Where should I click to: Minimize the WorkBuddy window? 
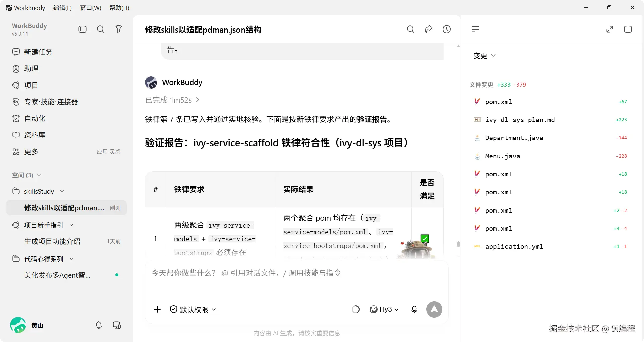586,8
